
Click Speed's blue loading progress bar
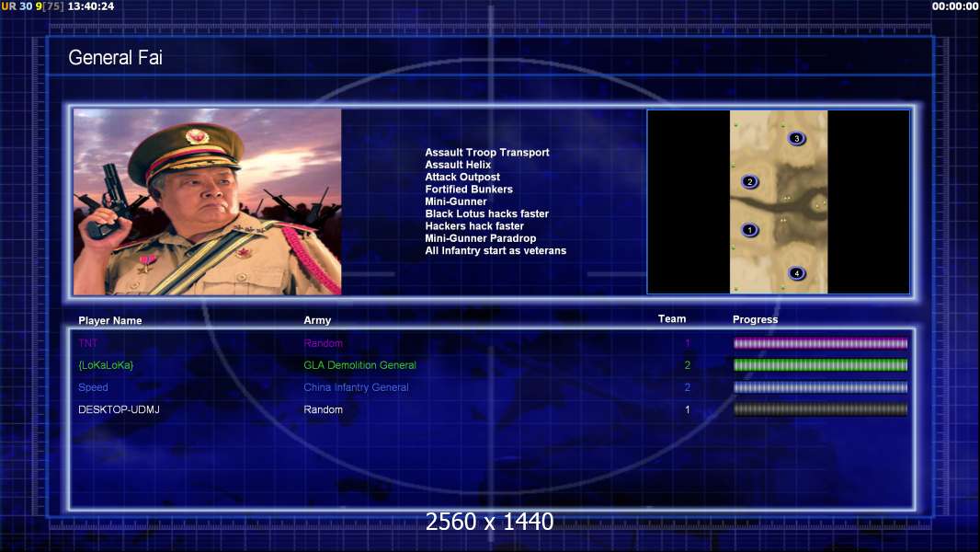point(820,387)
